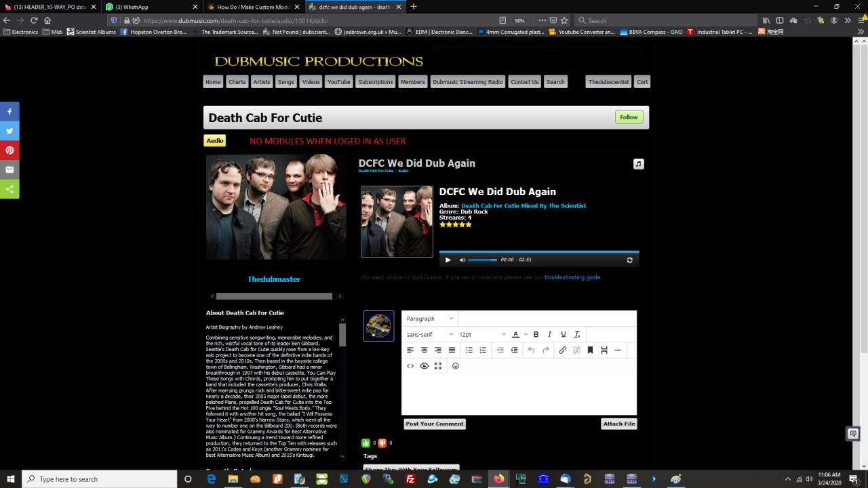The image size is (868, 488).
Task: Justify comment text
Action: pos(452,350)
